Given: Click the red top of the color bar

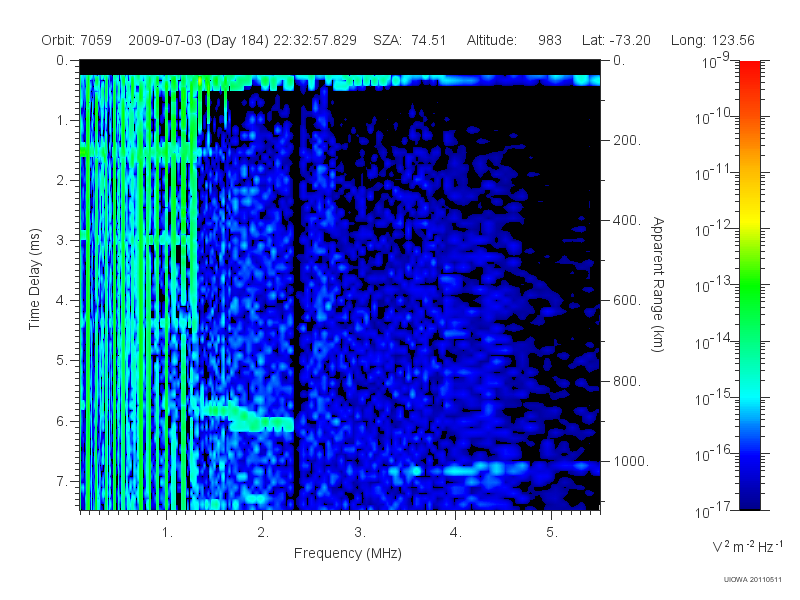Looking at the screenshot, I should coord(749,69).
